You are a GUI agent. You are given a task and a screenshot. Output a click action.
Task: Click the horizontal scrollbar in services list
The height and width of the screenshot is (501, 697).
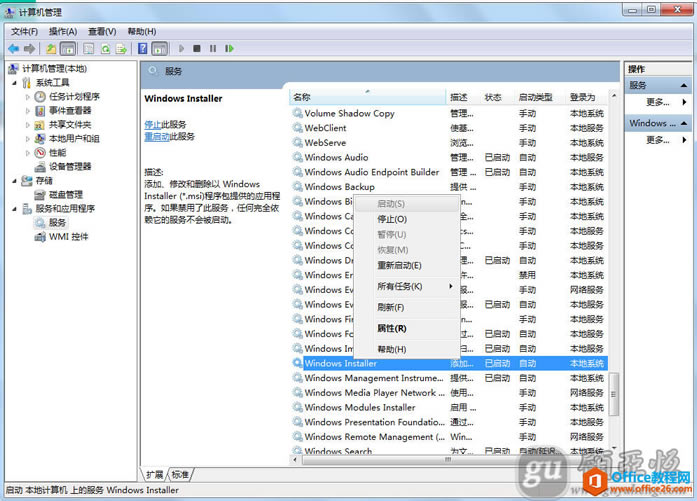click(x=448, y=460)
